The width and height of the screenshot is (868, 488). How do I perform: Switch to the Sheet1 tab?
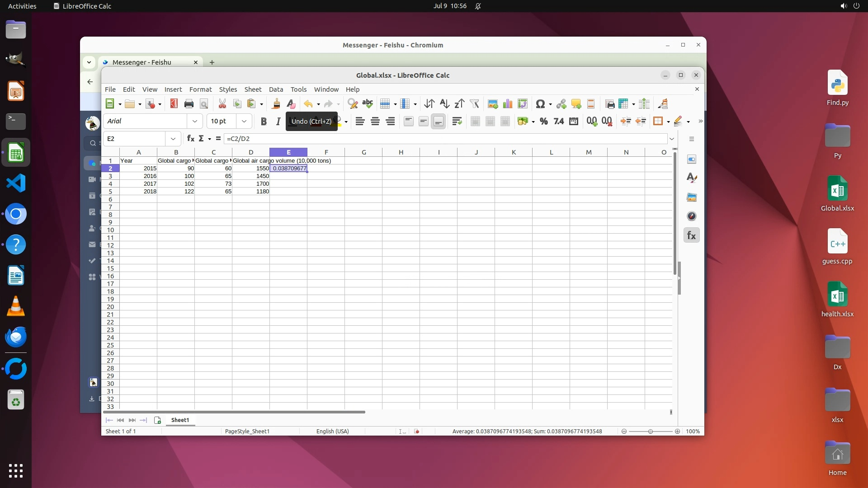180,420
